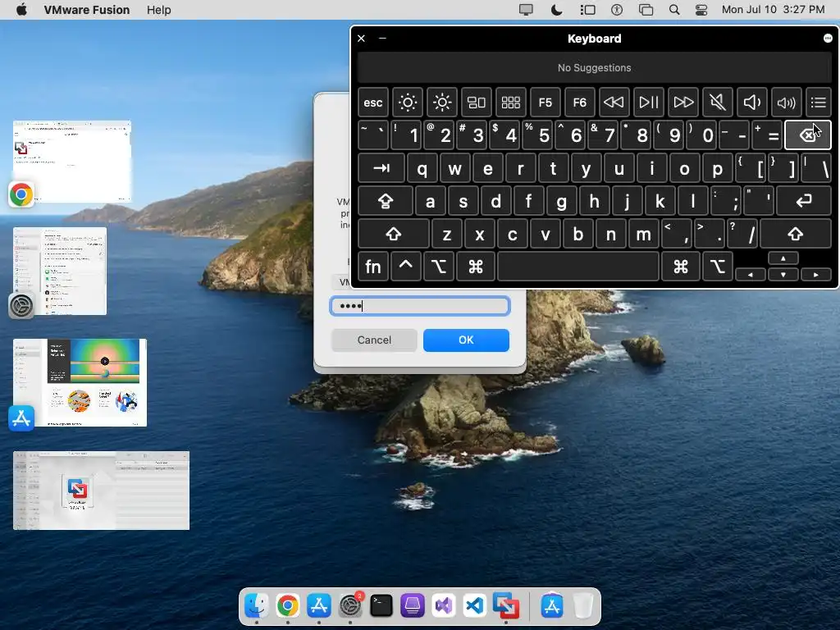Tap the tab key on keyboard
The image size is (840, 630).
click(381, 168)
